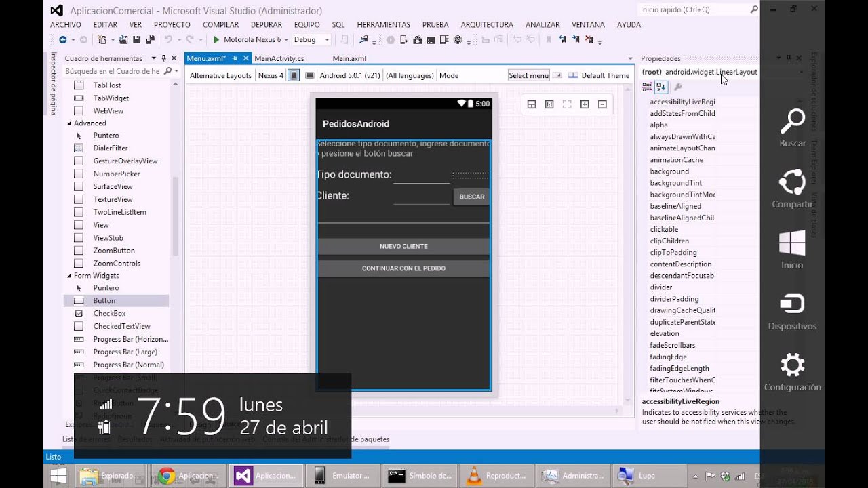Open (All languages) dropdown in designer

click(x=410, y=75)
